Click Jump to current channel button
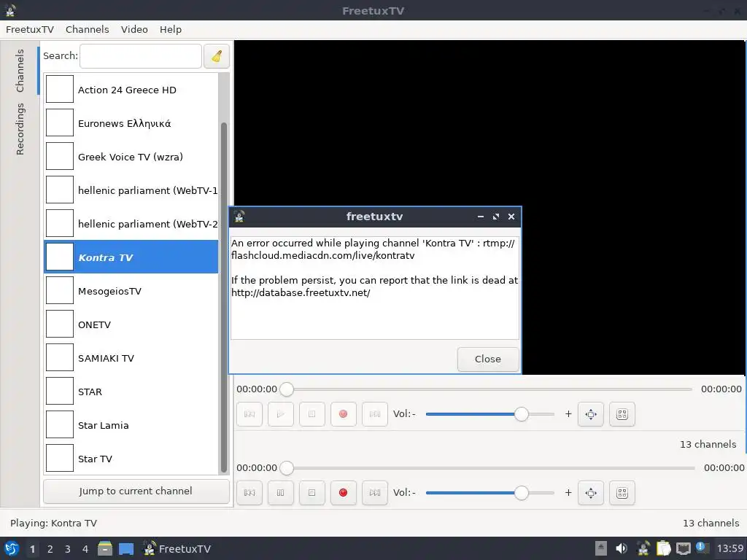747x560 pixels. (x=136, y=491)
